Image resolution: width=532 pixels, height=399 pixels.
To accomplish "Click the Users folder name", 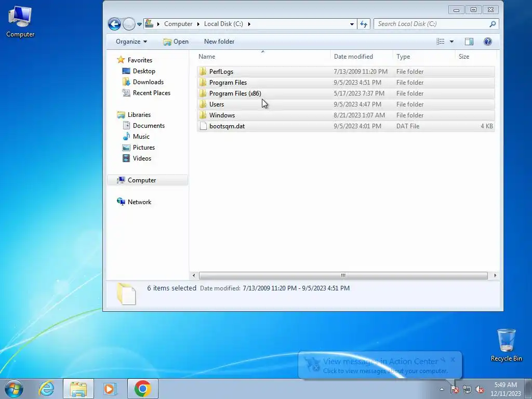I will pyautogui.click(x=217, y=104).
